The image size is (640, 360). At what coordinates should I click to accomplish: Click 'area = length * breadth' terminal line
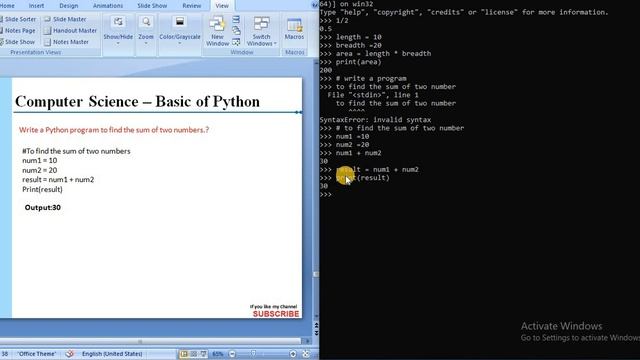pos(383,53)
